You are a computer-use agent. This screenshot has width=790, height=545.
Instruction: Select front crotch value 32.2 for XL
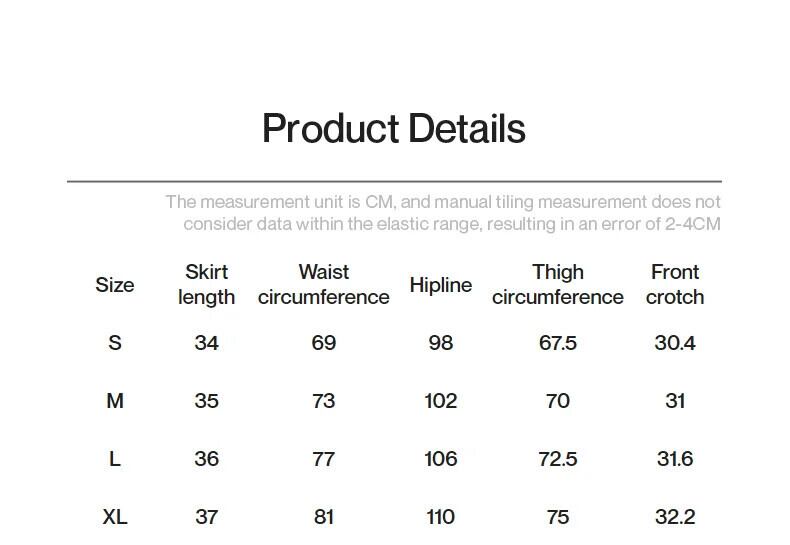[675, 517]
